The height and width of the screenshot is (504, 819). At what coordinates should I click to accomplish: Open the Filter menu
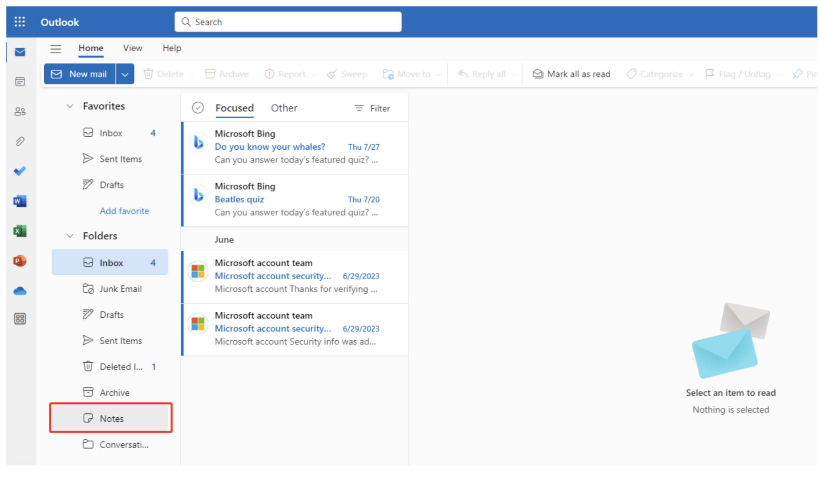click(372, 108)
